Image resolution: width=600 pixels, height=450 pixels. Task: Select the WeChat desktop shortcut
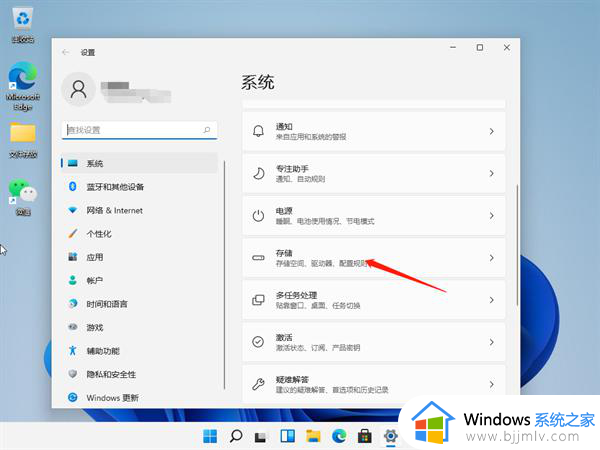(23, 197)
